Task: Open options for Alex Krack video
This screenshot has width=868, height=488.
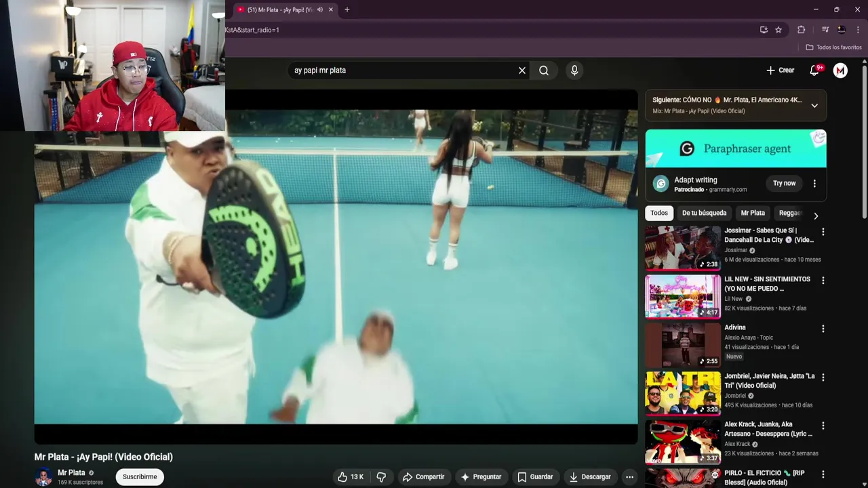Action: click(x=823, y=426)
